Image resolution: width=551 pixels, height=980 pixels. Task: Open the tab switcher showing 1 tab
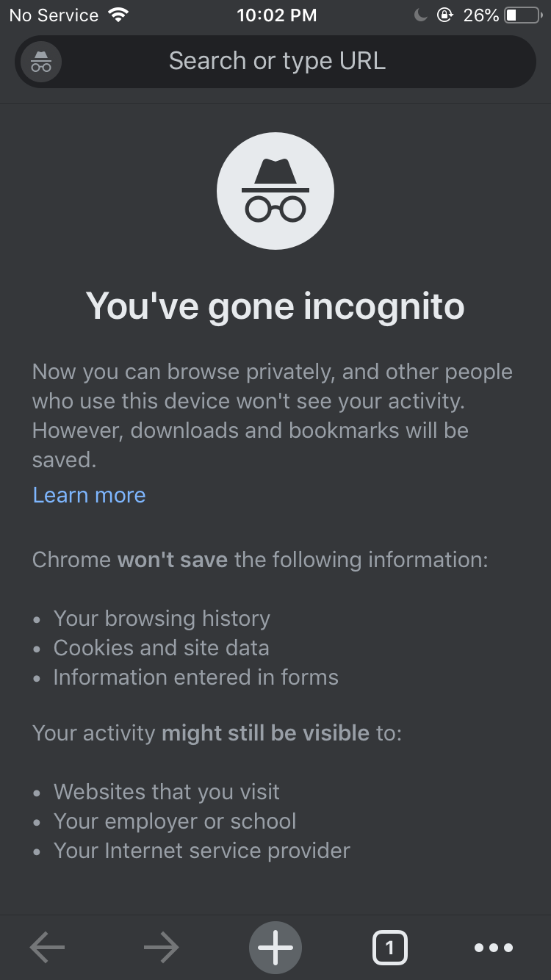(389, 948)
